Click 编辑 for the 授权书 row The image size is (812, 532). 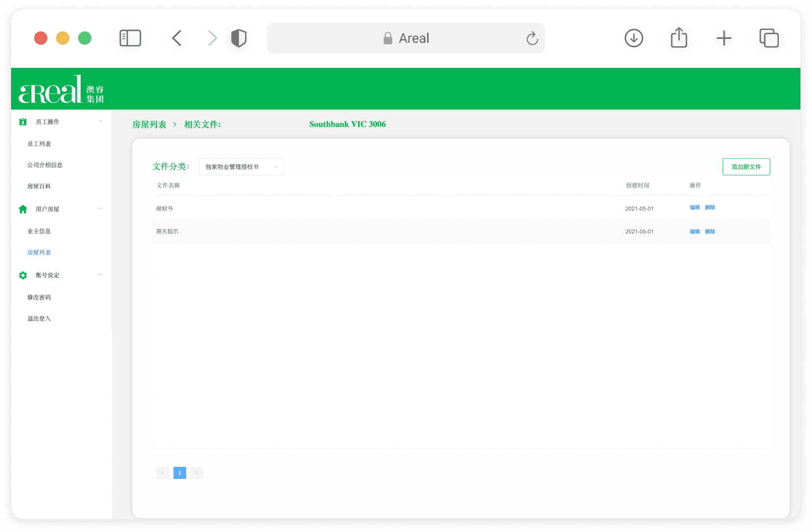695,208
